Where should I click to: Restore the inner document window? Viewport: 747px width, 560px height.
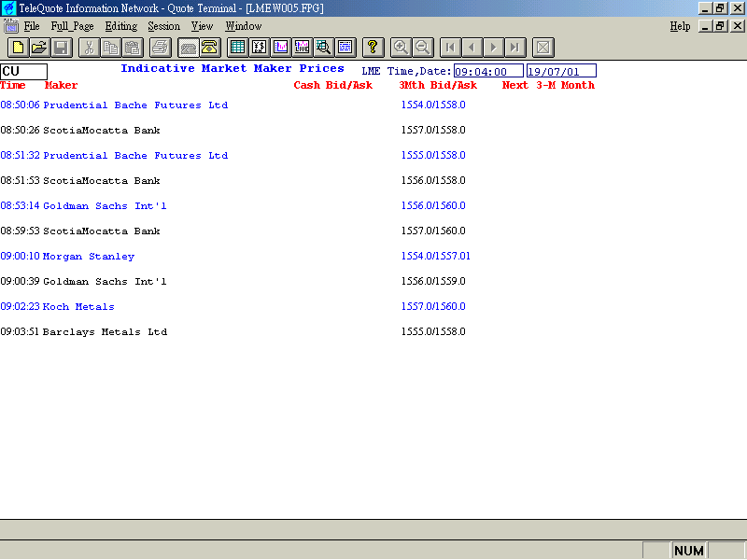720,26
